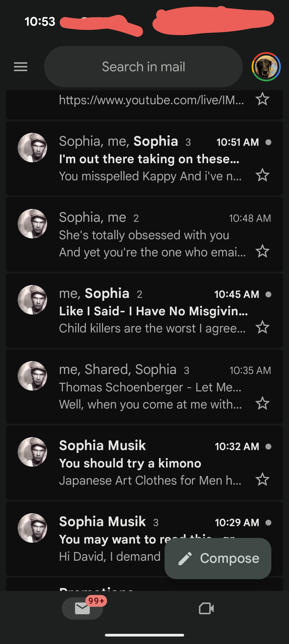Star the 'She's totally obsessed with you' email
The height and width of the screenshot is (644, 289).
262,251
